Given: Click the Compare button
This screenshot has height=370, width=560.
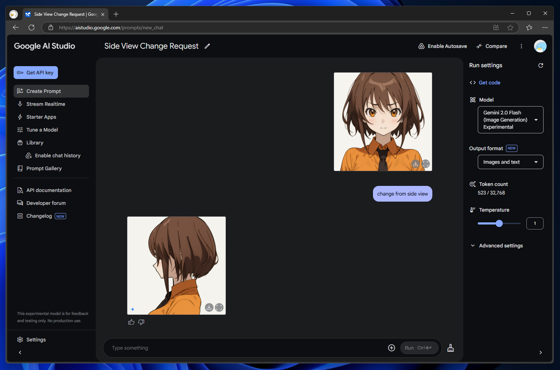Looking at the screenshot, I should (x=492, y=46).
